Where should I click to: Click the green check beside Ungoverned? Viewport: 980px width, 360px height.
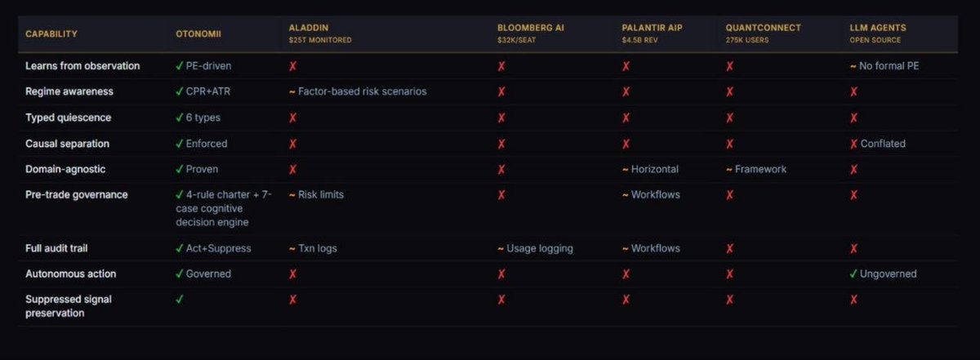pyautogui.click(x=853, y=273)
